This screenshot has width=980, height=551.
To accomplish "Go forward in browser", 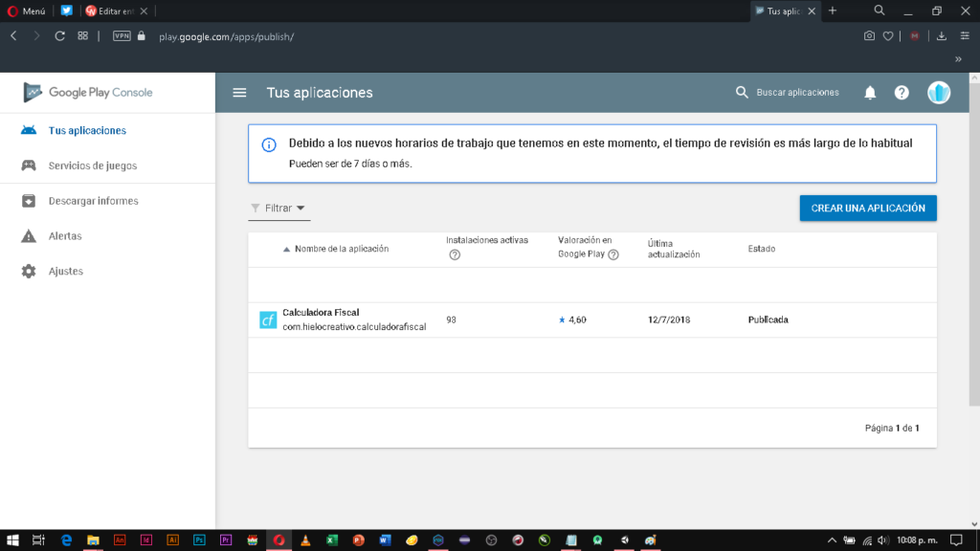I will (x=36, y=36).
